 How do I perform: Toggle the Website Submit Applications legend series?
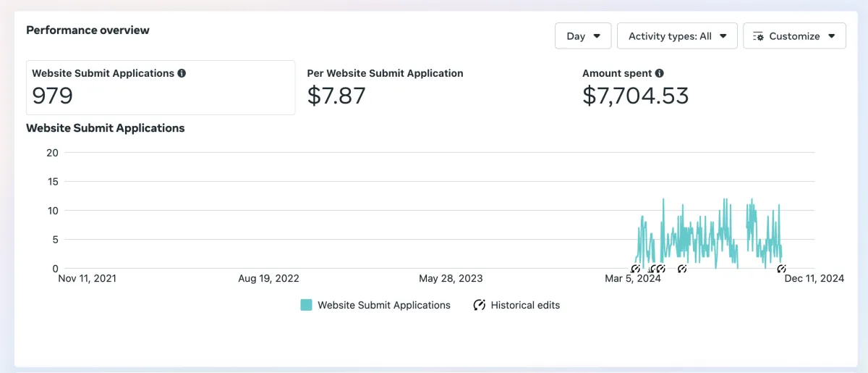tap(384, 305)
